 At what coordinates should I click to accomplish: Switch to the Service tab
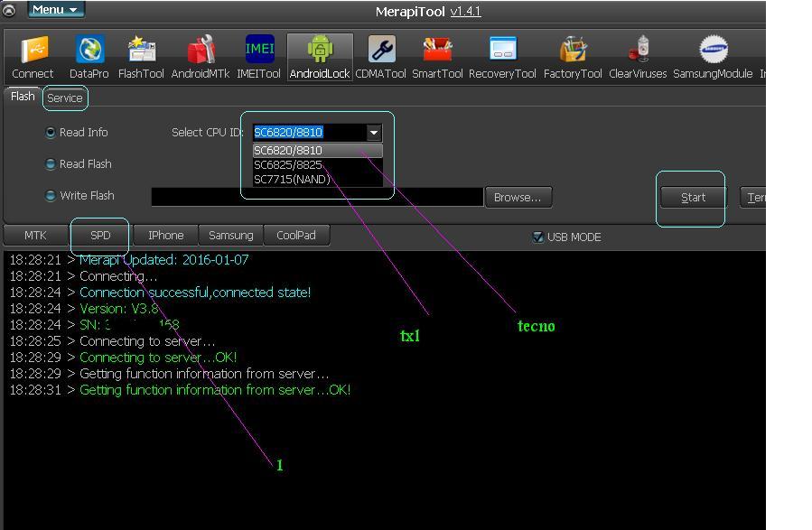click(65, 98)
